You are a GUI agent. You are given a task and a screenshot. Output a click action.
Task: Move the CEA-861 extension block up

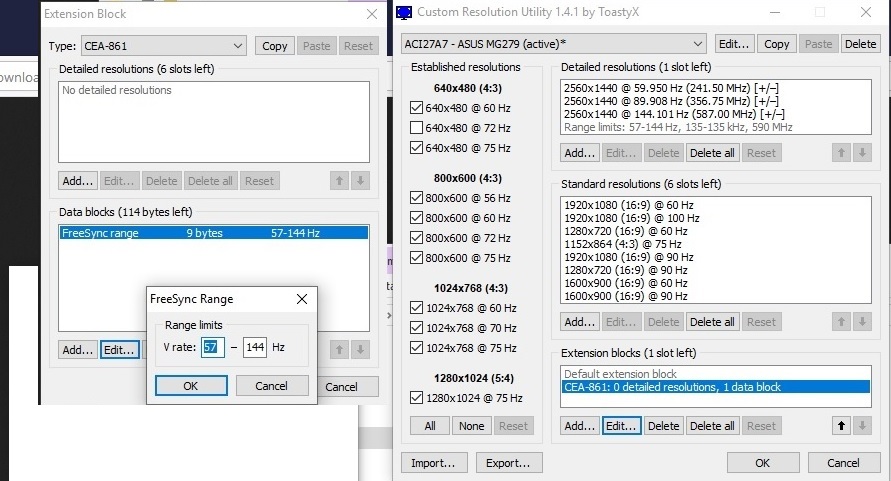[841, 426]
